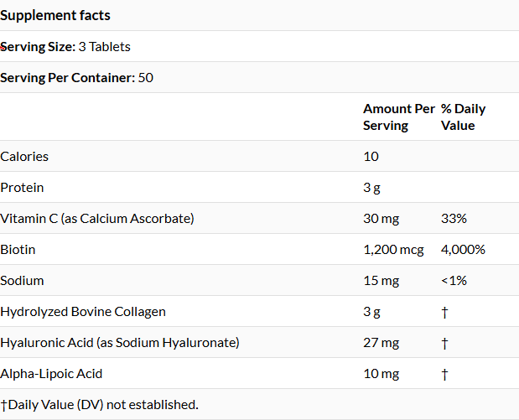Select the Sodium amount "15 mg"
519x420 pixels.
point(381,281)
